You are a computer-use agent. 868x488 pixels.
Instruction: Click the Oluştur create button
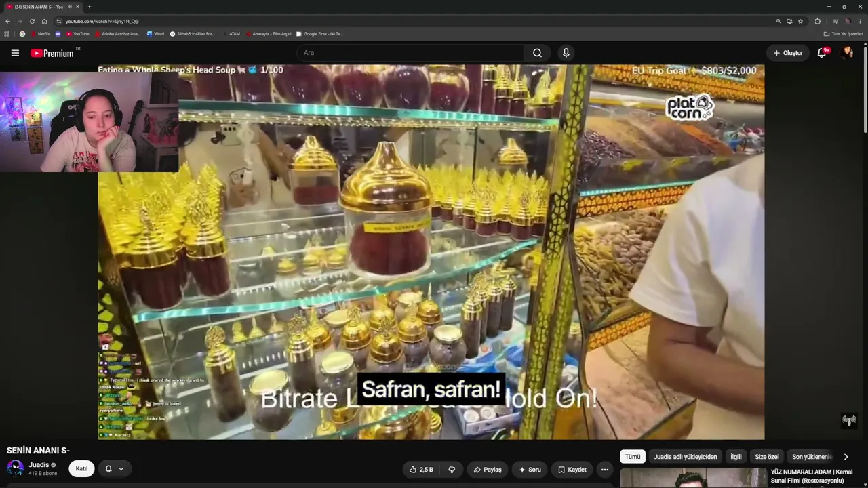788,53
